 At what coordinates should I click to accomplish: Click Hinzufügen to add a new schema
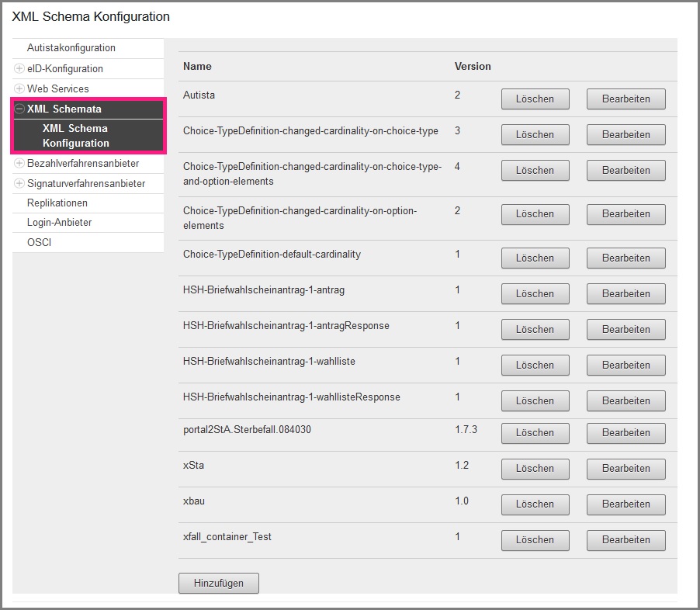218,583
